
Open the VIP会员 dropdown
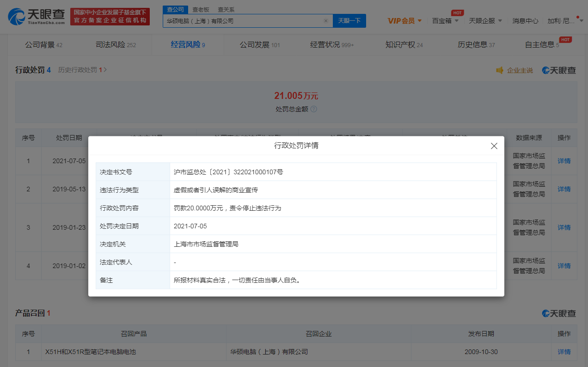[404, 21]
